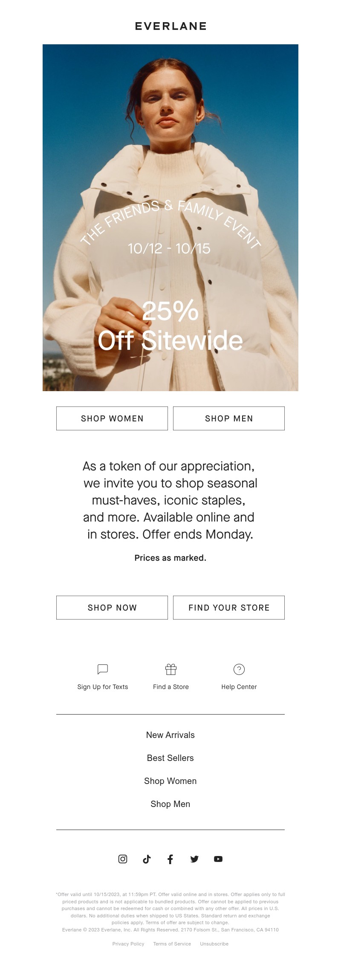Open the Sign Up for Texts chat icon
Screen dimensions: 341x980
[103, 669]
